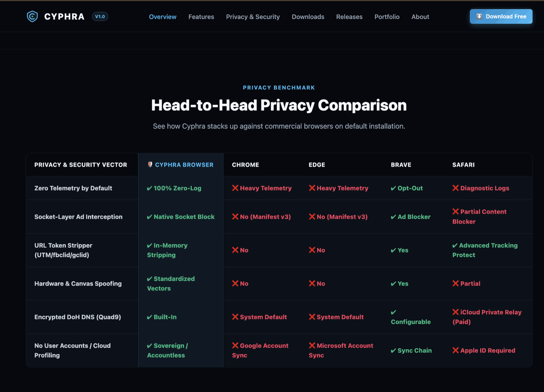Select the Hardware & Canvas Spoofing row label
Image resolution: width=544 pixels, height=392 pixels.
click(78, 284)
